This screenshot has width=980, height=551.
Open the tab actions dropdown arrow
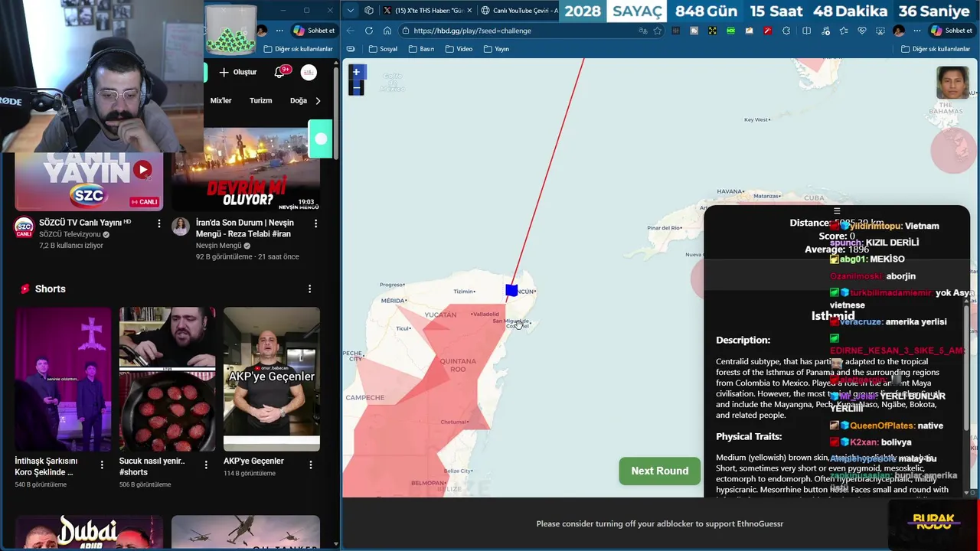tap(351, 11)
